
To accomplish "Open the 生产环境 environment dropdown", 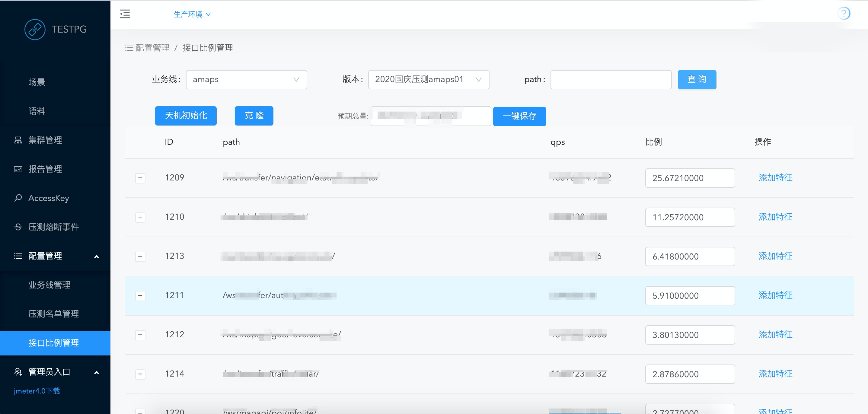I will coord(192,14).
